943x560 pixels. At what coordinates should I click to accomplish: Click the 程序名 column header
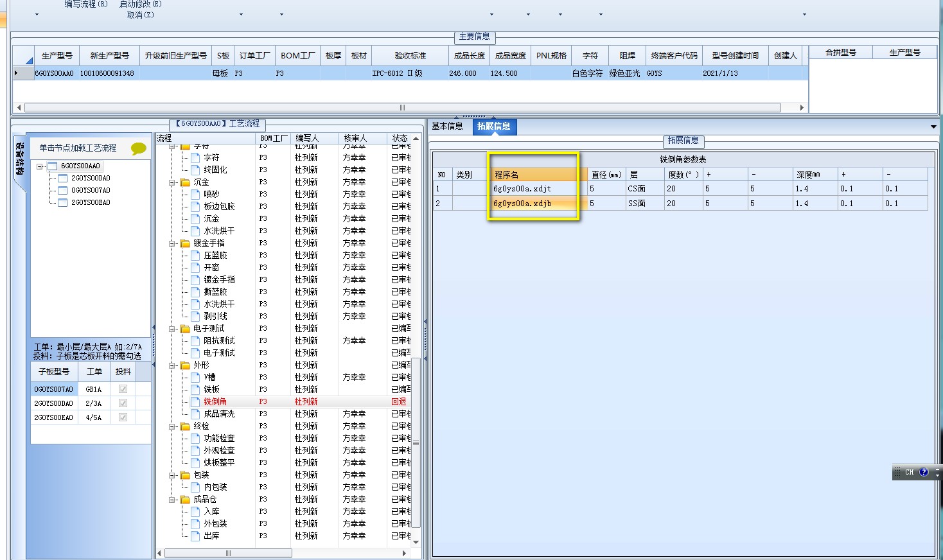click(539, 175)
